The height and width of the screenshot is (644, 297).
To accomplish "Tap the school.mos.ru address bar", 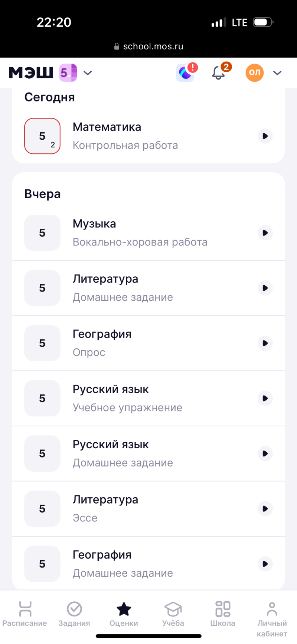I will (x=148, y=46).
